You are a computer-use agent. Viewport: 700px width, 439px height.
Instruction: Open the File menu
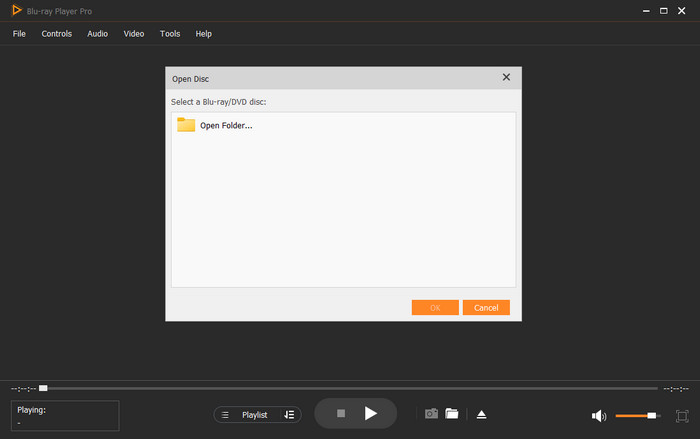click(x=19, y=34)
